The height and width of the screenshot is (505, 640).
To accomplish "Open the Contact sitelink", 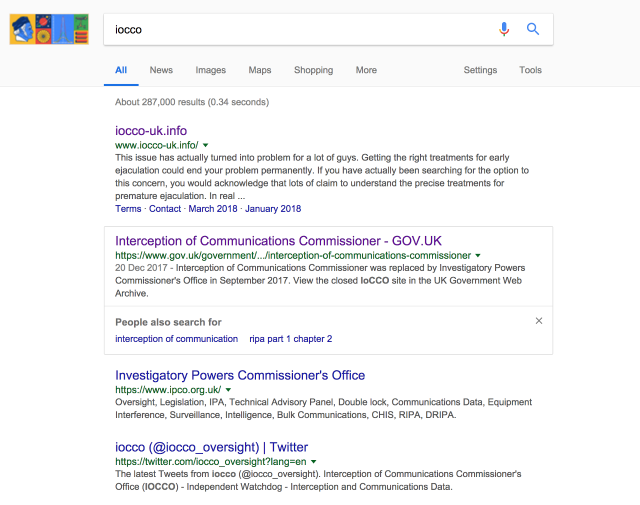I will click(x=165, y=209).
